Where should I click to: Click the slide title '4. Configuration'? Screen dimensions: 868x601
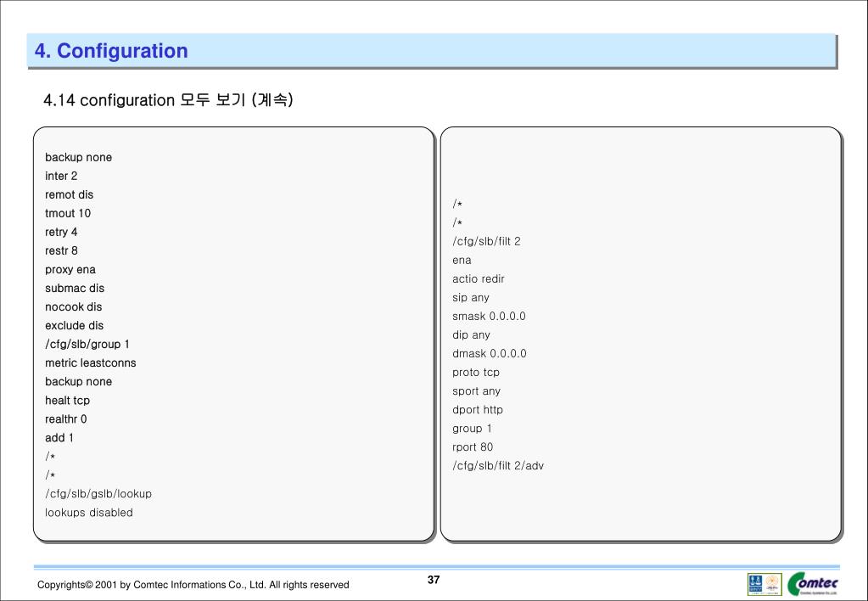tap(111, 51)
